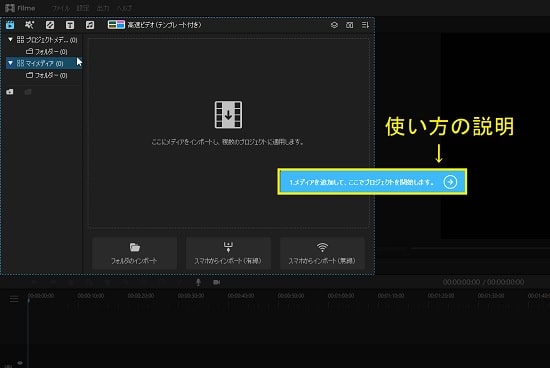Open the Transitions tab with diagonal-slash icon
The width and height of the screenshot is (550, 368).
(x=50, y=25)
